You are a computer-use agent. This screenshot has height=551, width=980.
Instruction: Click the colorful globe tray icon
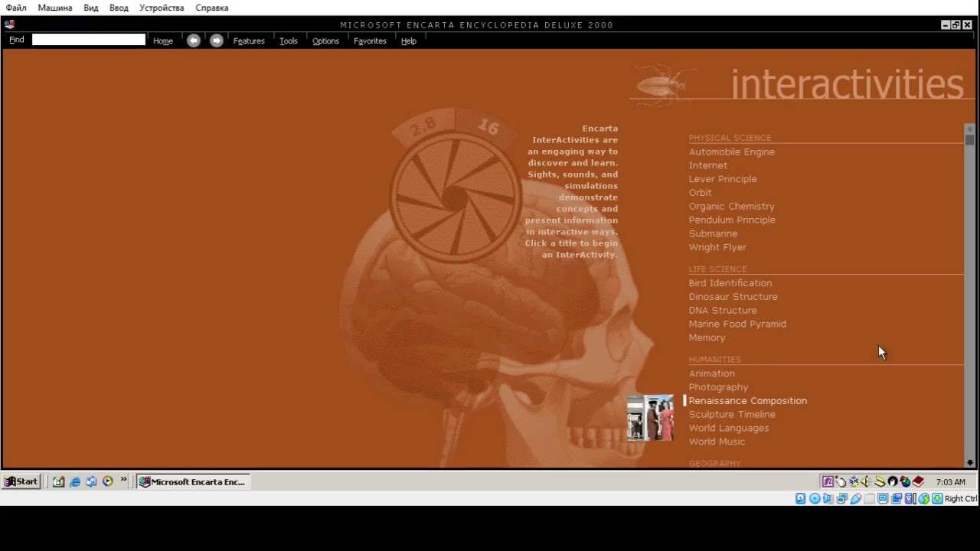(905, 481)
